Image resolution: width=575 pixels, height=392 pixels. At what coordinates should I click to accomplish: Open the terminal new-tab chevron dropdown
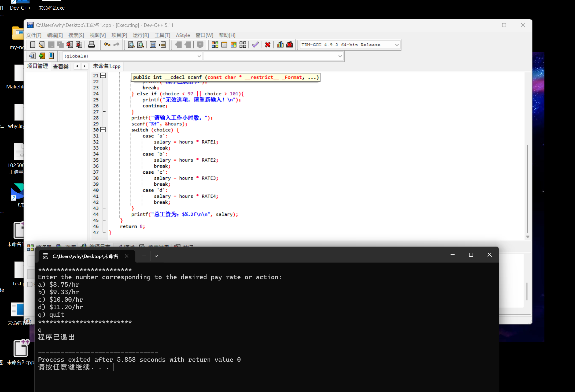156,256
